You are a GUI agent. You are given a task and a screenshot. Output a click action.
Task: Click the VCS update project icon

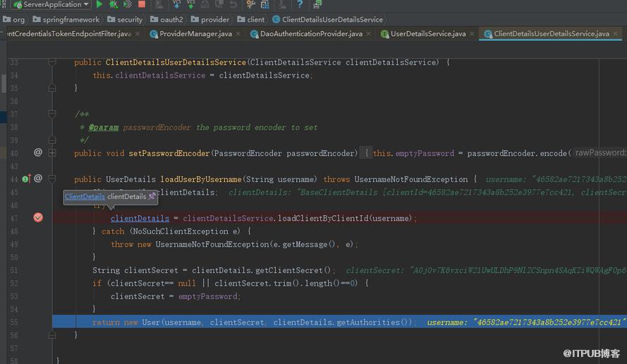[177, 4]
